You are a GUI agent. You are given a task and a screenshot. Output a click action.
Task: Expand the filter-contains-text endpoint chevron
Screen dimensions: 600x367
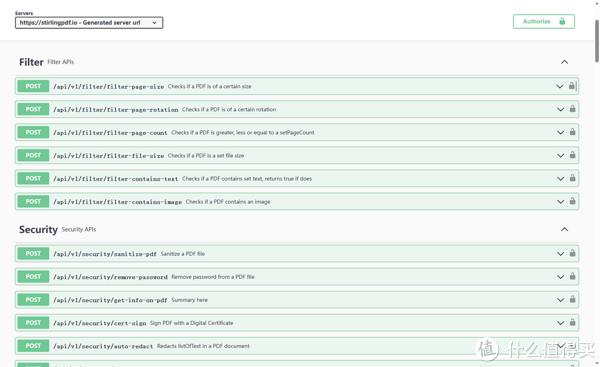(561, 179)
